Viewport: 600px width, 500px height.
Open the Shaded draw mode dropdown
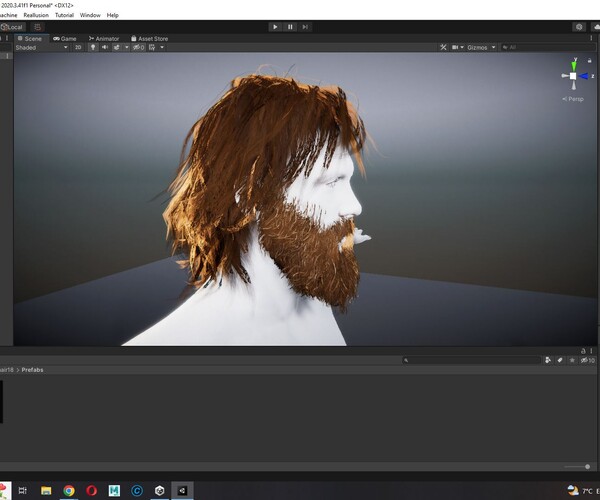pos(42,47)
